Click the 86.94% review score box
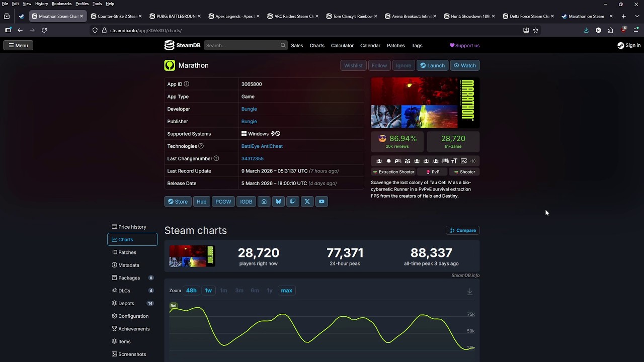Image resolution: width=644 pixels, height=362 pixels. pyautogui.click(x=397, y=141)
